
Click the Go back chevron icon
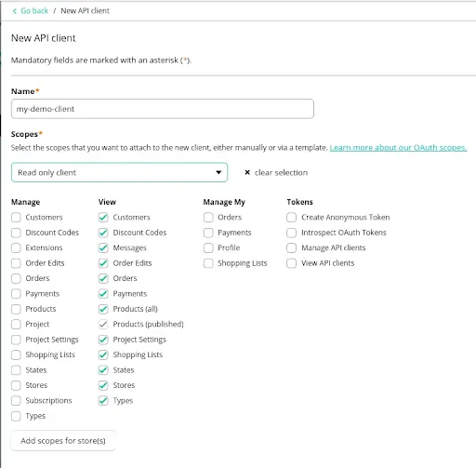(15, 11)
